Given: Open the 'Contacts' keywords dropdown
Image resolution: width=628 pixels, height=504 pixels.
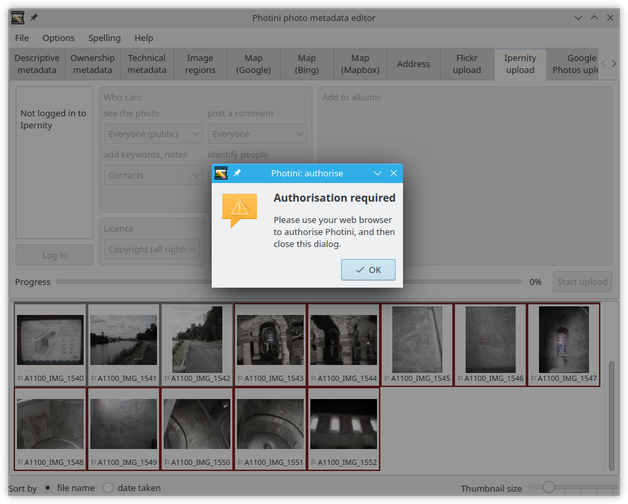Looking at the screenshot, I should click(153, 175).
